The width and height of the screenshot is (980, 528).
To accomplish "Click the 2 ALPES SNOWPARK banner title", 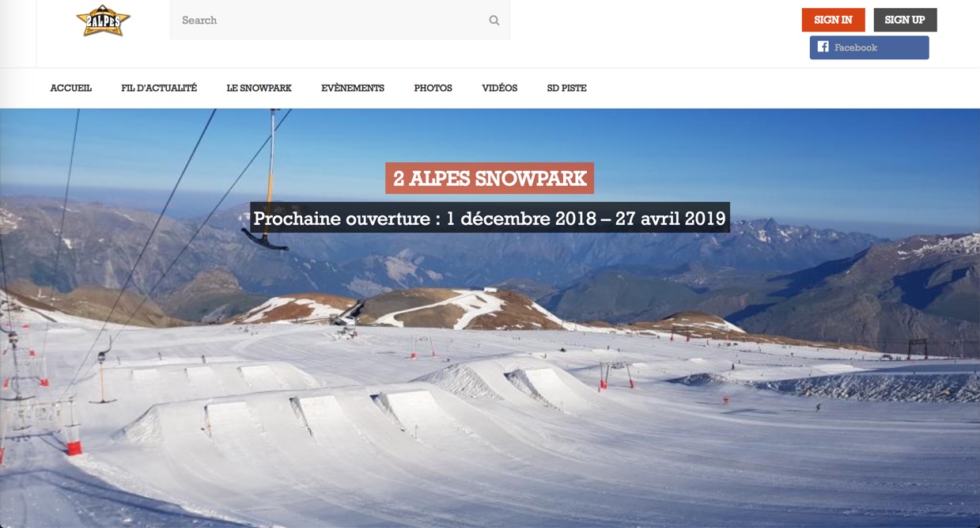I will 490,178.
